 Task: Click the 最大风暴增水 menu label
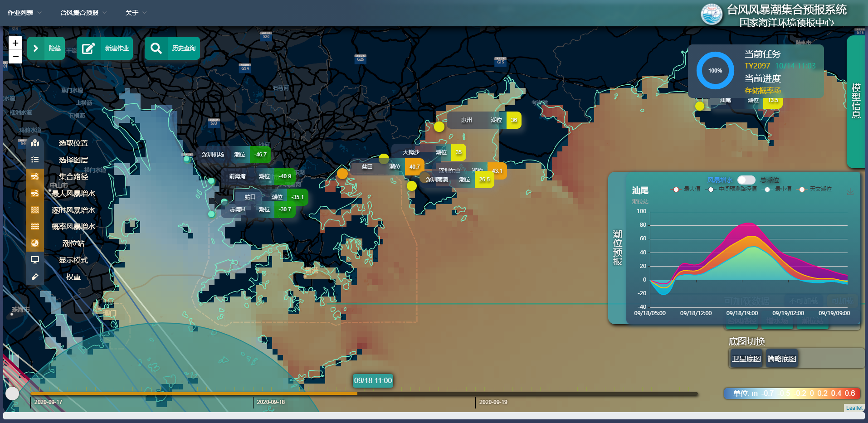(73, 193)
